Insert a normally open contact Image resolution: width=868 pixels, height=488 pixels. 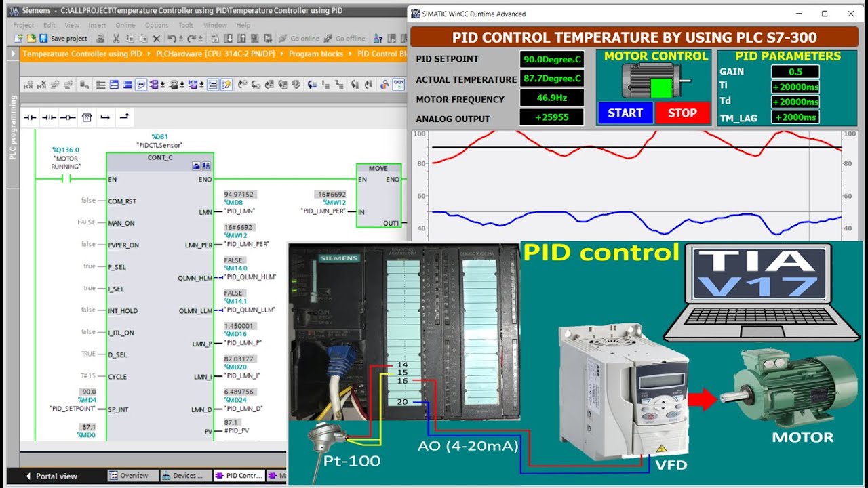(30, 117)
